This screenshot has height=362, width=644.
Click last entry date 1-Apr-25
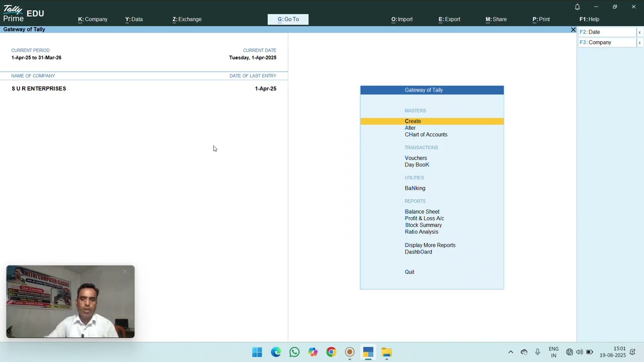[265, 88]
